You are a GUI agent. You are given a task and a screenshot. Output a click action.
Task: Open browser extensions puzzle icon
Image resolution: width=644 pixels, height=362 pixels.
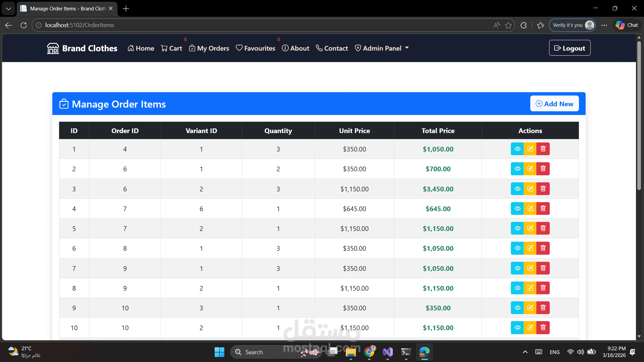click(523, 25)
